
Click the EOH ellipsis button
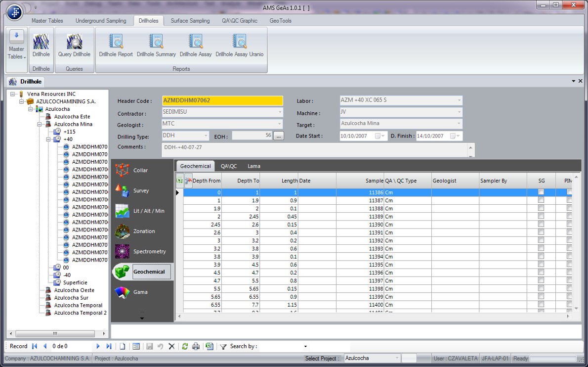(x=279, y=136)
